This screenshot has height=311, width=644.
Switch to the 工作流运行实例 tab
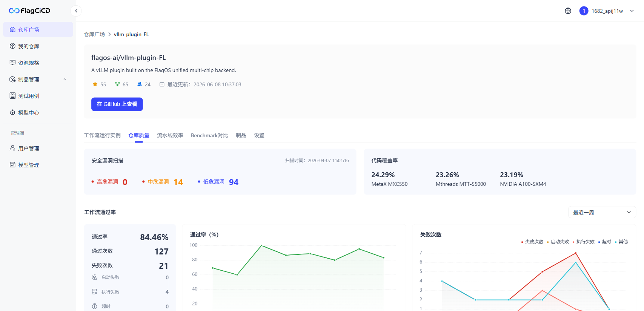coord(102,135)
